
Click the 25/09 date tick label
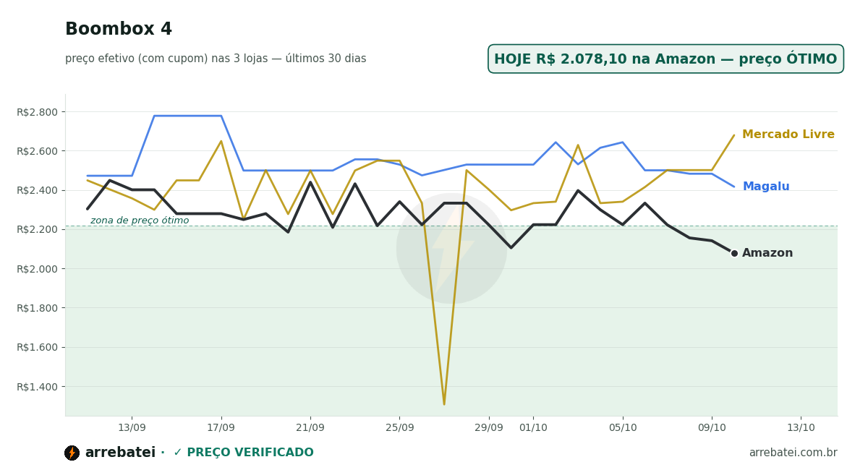399,428
